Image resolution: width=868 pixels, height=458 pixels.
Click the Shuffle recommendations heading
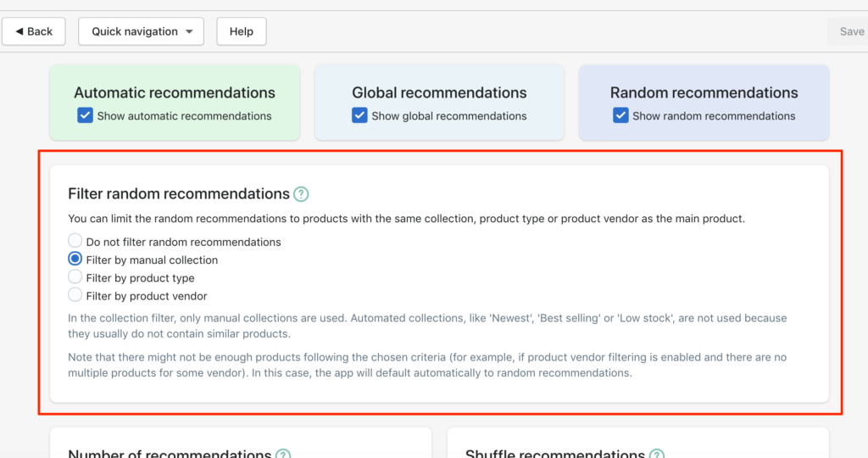pyautogui.click(x=555, y=454)
